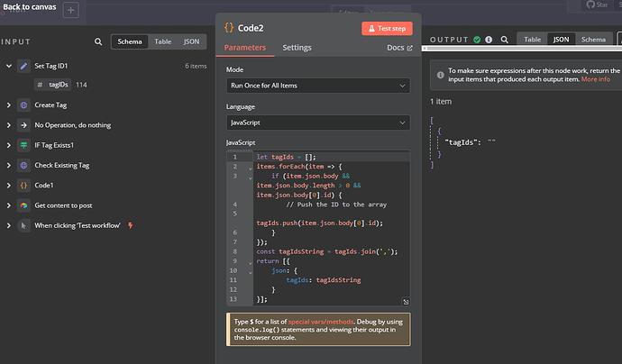Click the line 8 tagIdsString code
The height and width of the screenshot is (364, 622).
point(301,251)
